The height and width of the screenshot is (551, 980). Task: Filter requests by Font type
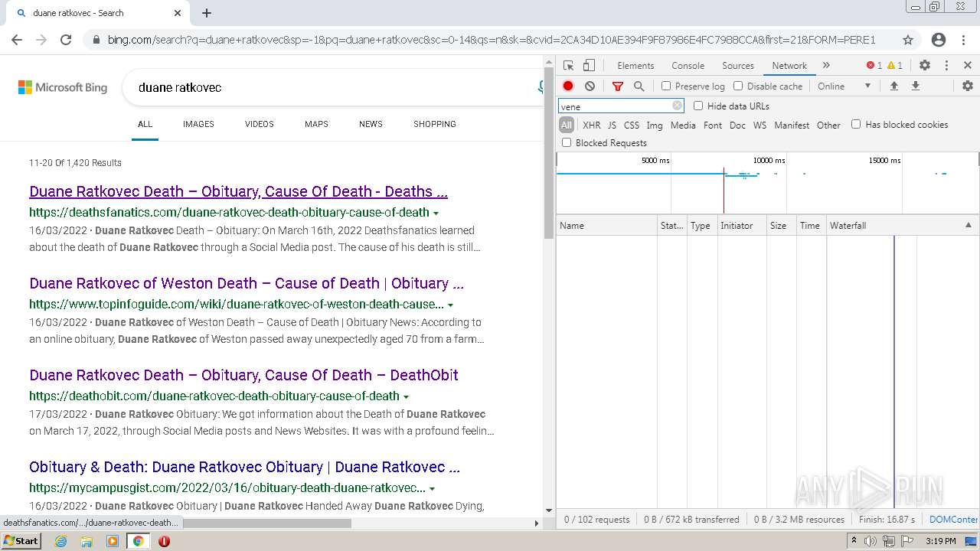713,125
